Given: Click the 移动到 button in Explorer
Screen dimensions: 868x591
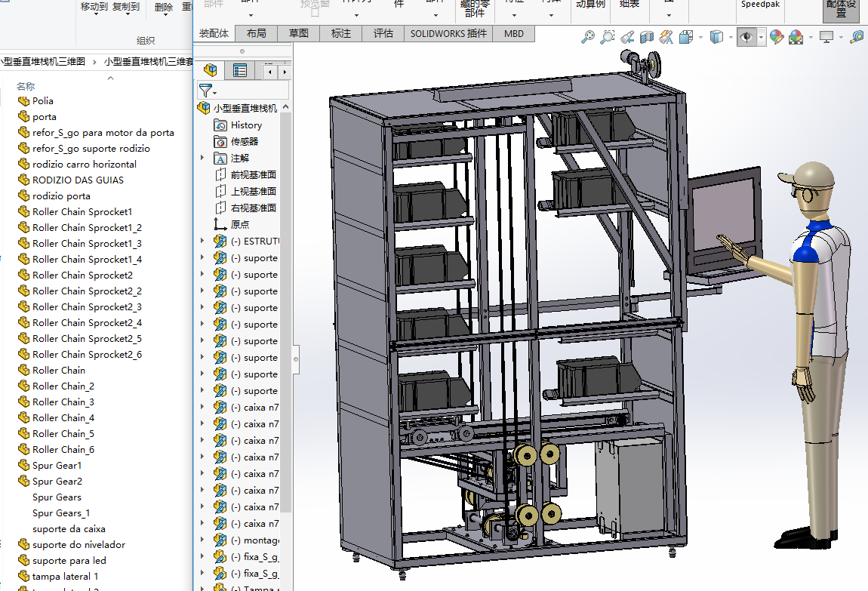Looking at the screenshot, I should (x=94, y=8).
